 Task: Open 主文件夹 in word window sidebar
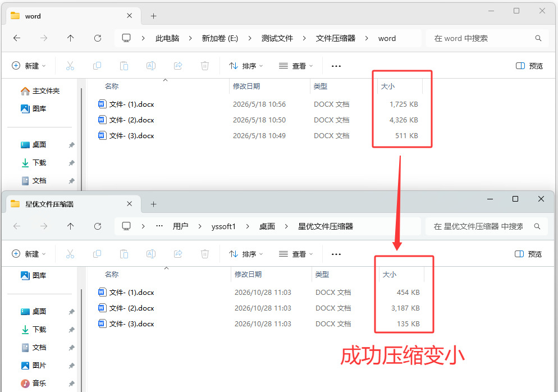(x=40, y=91)
